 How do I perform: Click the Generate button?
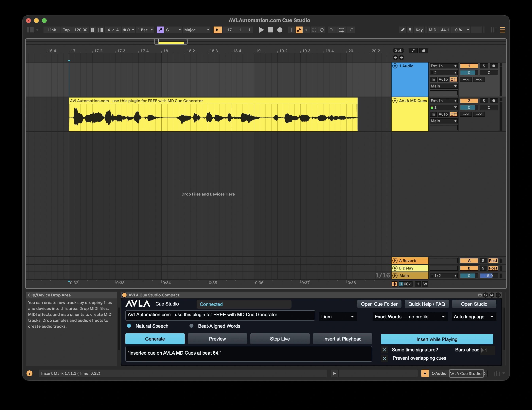click(x=155, y=339)
